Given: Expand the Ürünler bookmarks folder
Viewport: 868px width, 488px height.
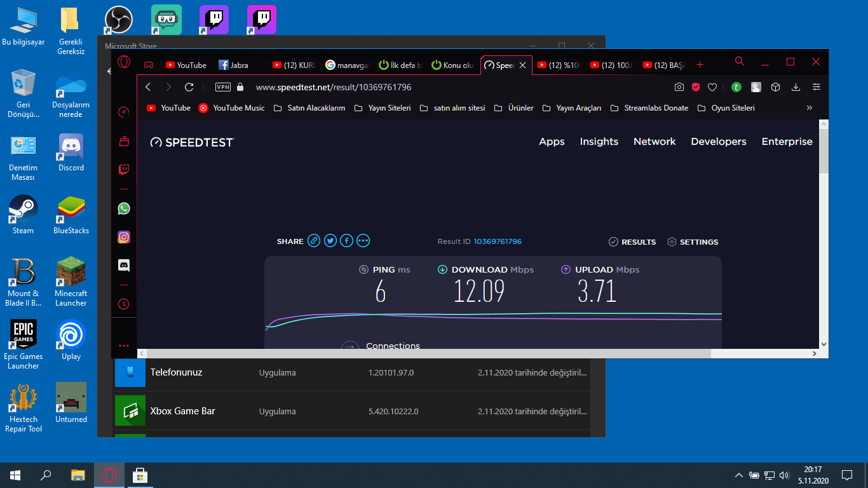Looking at the screenshot, I should tap(513, 108).
